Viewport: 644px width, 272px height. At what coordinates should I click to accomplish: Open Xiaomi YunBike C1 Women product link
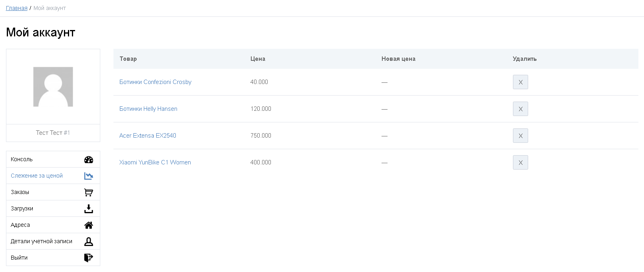click(155, 162)
